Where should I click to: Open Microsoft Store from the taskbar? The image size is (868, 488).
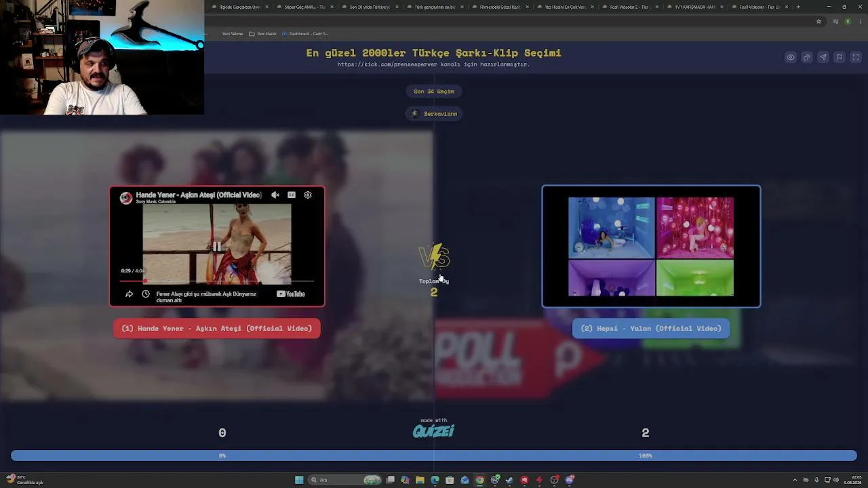450,480
